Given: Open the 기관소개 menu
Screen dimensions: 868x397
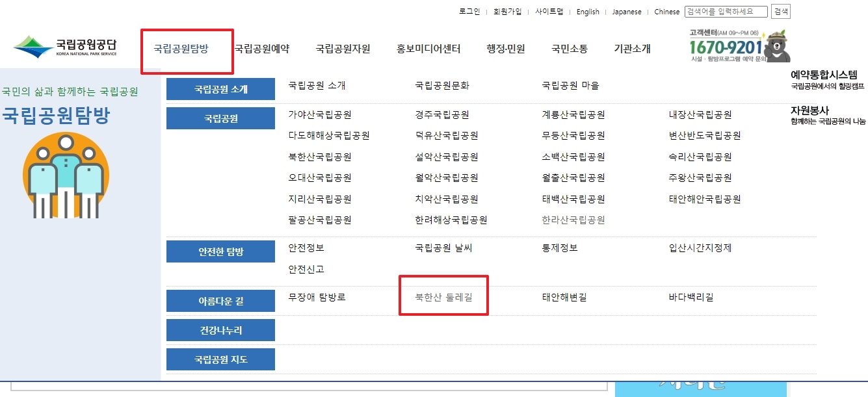Looking at the screenshot, I should click(631, 48).
